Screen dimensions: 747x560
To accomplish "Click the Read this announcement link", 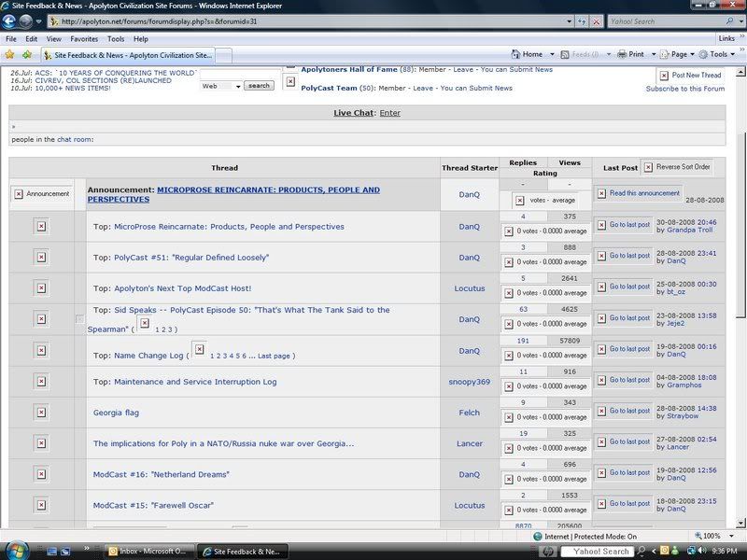I will [644, 193].
